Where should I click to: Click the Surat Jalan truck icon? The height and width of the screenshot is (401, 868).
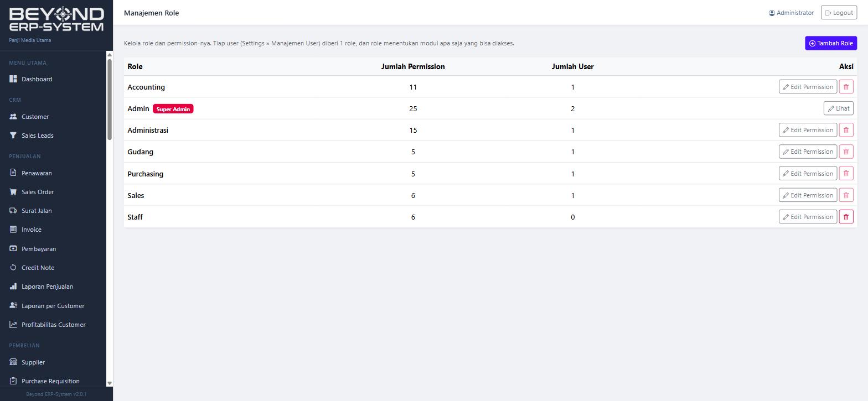[x=13, y=211]
